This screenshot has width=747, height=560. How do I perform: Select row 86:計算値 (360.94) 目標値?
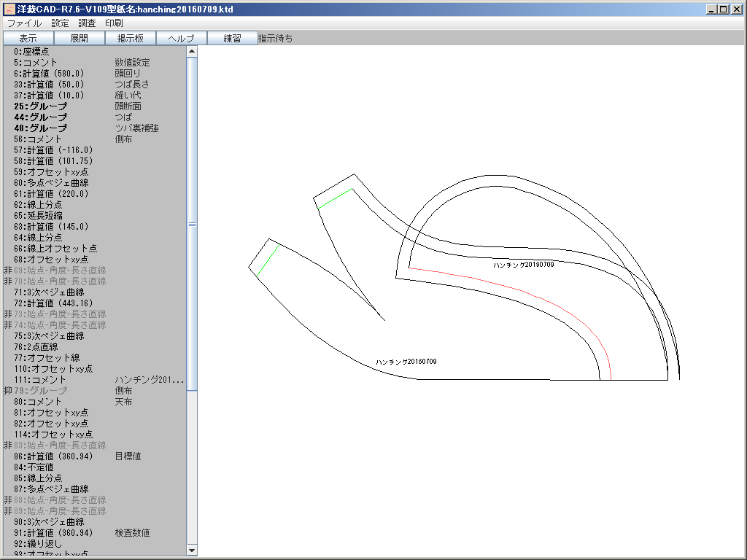[x=95, y=456]
